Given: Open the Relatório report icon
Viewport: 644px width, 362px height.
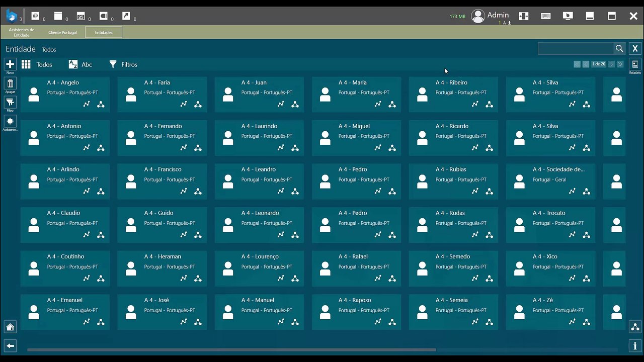Looking at the screenshot, I should tap(635, 64).
